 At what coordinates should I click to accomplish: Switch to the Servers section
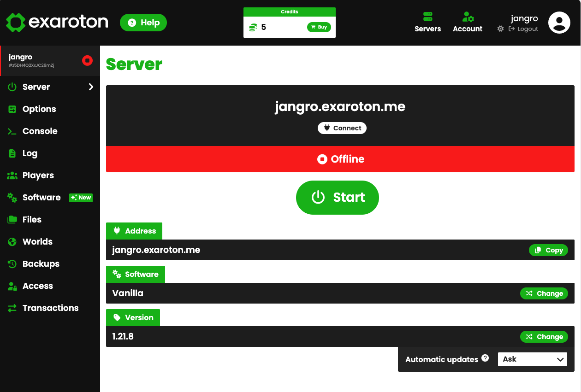pyautogui.click(x=427, y=21)
